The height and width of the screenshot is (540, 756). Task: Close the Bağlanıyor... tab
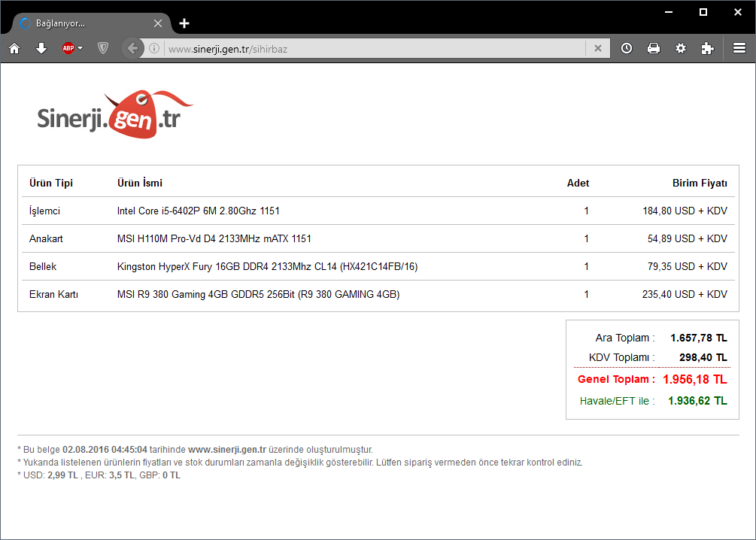click(x=158, y=23)
